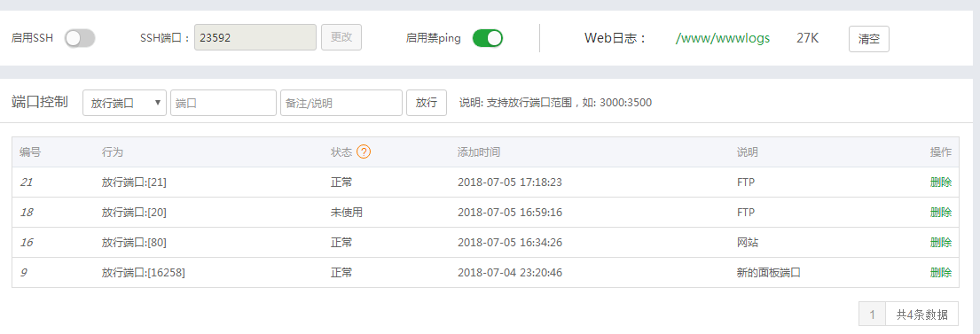Click the 未使用 status text

[347, 213]
